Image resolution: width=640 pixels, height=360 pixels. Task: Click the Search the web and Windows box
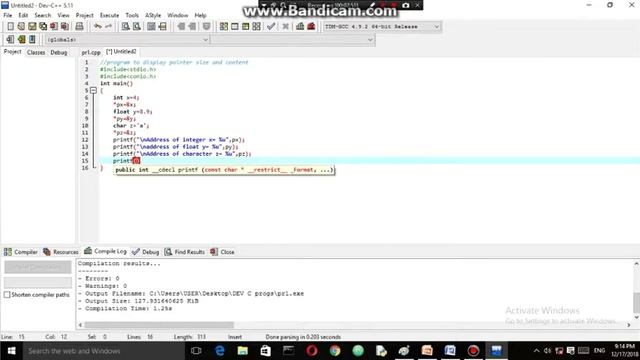(x=104, y=351)
